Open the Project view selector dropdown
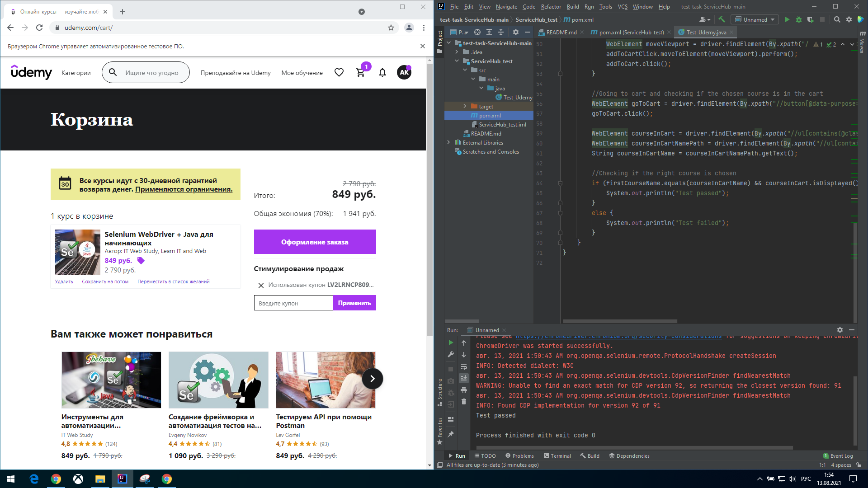 pos(459,32)
